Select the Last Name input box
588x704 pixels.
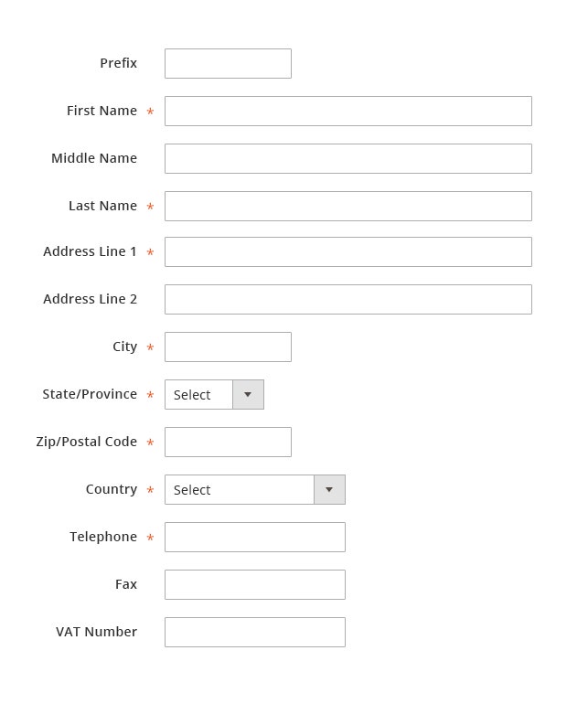347,207
